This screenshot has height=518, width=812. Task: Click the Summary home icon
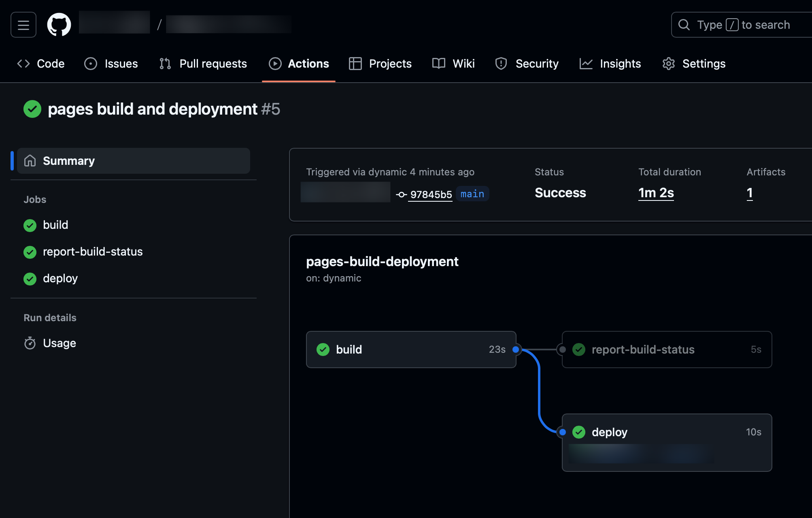tap(30, 161)
